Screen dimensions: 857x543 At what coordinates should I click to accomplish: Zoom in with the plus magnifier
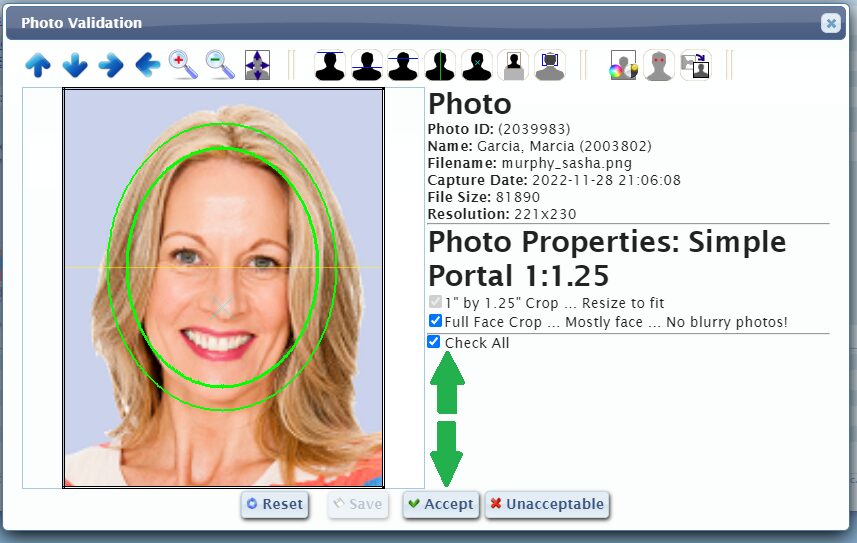(184, 65)
